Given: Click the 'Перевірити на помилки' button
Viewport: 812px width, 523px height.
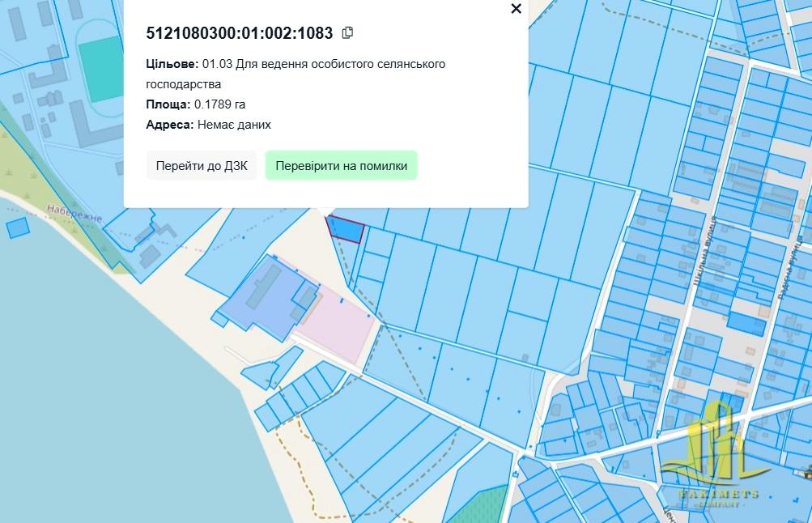Looking at the screenshot, I should coord(342,166).
